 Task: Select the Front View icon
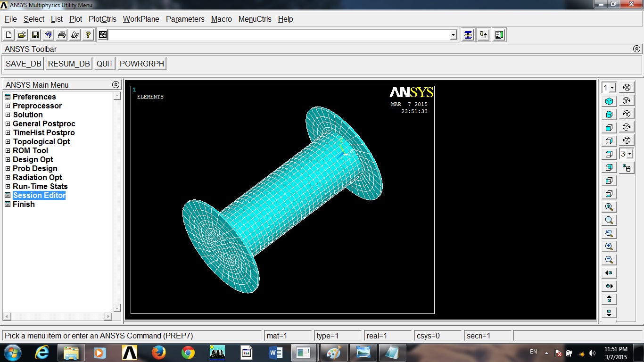click(x=609, y=128)
